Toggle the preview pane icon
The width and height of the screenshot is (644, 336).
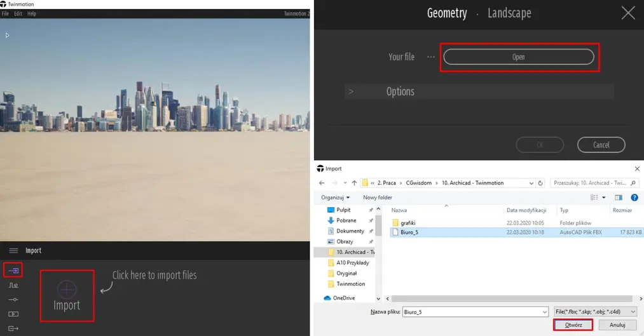tap(619, 198)
